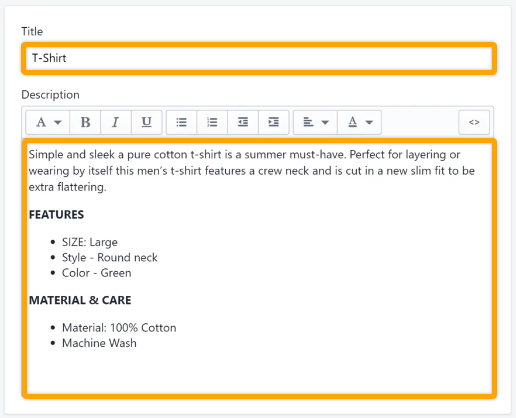The width and height of the screenshot is (516, 418).
Task: Toggle bold formatting
Action: tap(85, 122)
